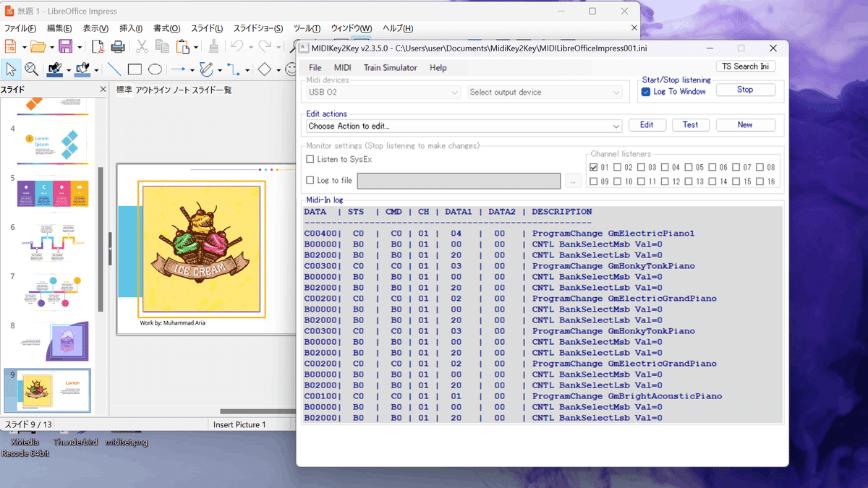Open the Help menu in MIDIKey2Key

point(438,68)
